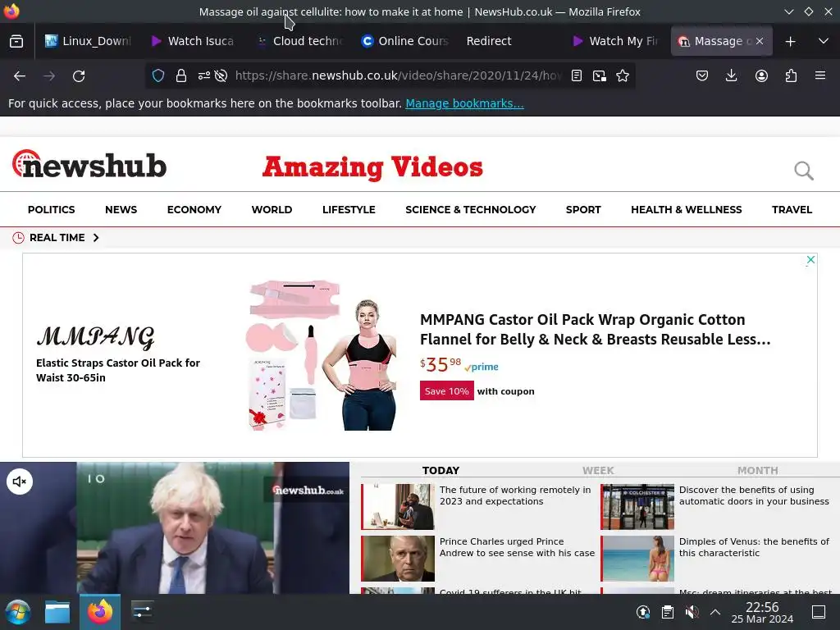Image resolution: width=840 pixels, height=630 pixels.
Task: Open the NEWS section
Action: click(121, 209)
